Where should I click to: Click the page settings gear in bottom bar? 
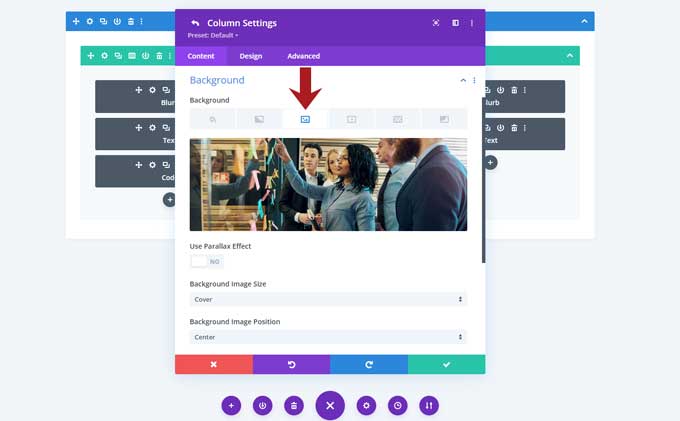pos(367,405)
